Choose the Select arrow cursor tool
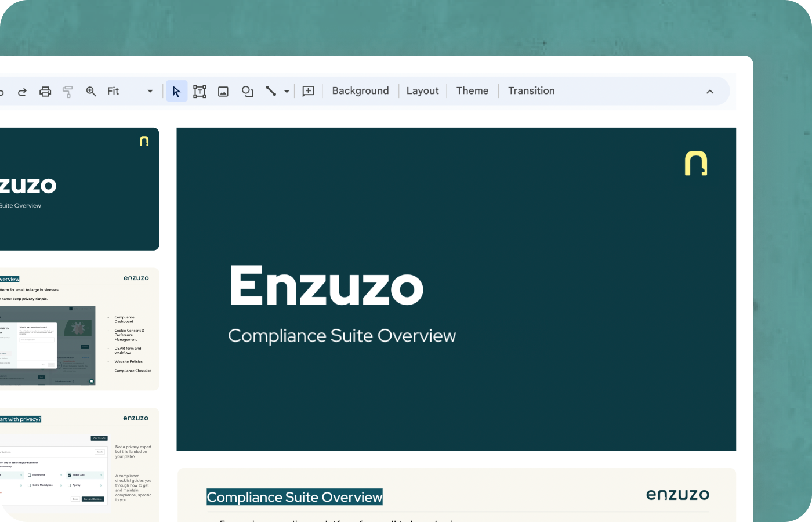Image resolution: width=812 pixels, height=522 pixels. pyautogui.click(x=177, y=91)
